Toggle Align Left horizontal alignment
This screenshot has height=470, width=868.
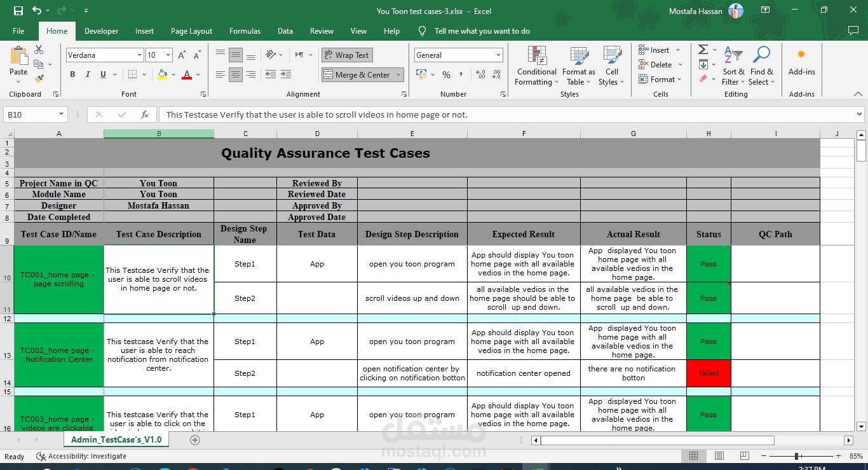[x=220, y=74]
